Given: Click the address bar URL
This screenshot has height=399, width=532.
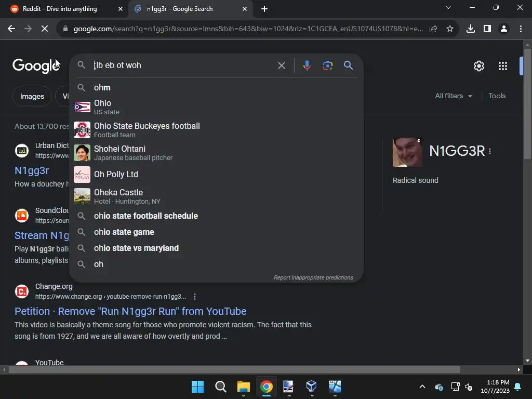Looking at the screenshot, I should coord(248,29).
